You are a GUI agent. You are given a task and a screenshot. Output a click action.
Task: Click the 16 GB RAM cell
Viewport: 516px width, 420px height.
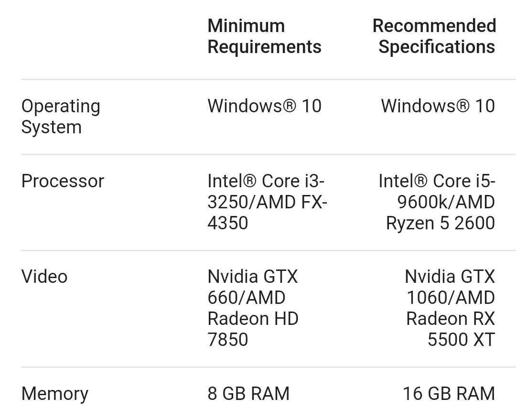point(449,394)
